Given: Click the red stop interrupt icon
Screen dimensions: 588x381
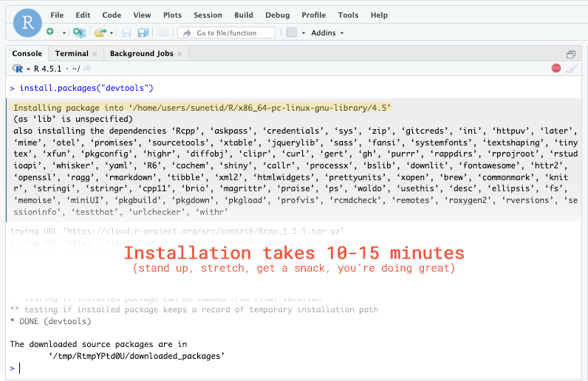Looking at the screenshot, I should 556,68.
